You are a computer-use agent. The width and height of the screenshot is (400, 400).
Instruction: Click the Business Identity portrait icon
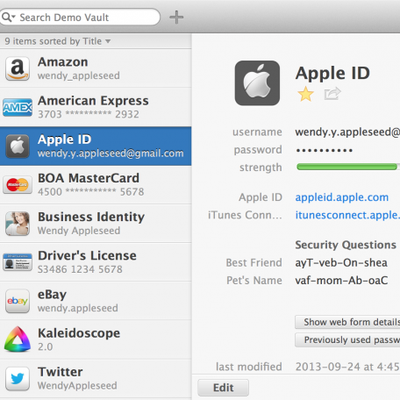coord(17,223)
